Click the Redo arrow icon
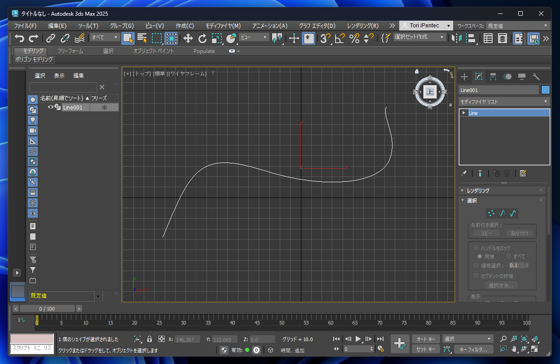Screen dimensions: 560x364 (34, 38)
